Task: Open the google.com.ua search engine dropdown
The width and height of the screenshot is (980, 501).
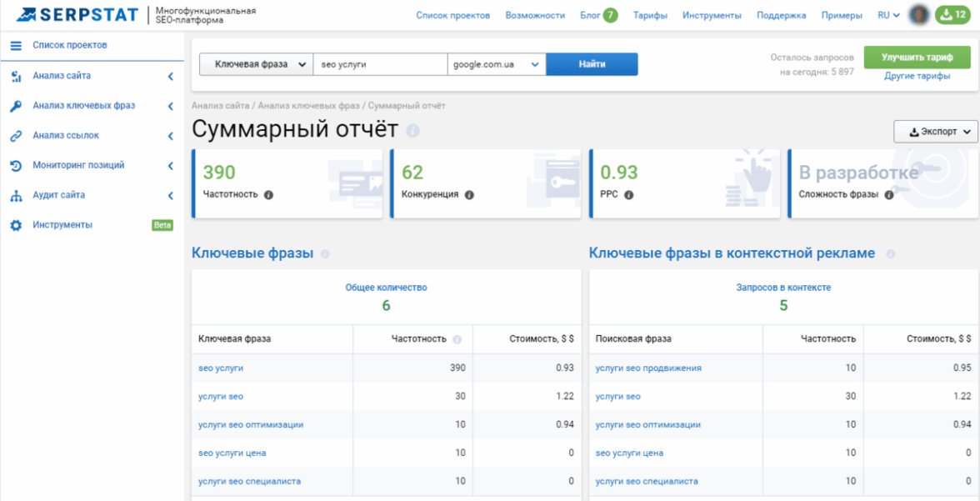Action: pos(496,64)
